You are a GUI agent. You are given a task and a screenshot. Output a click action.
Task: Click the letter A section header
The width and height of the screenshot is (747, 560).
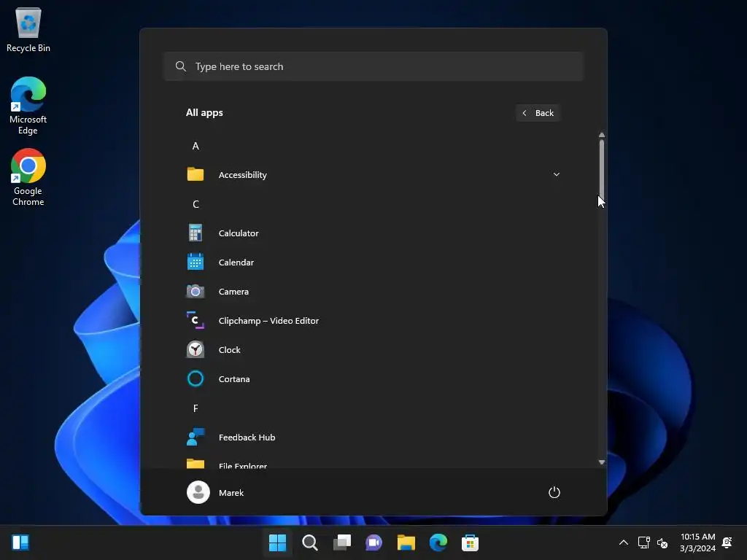(196, 146)
